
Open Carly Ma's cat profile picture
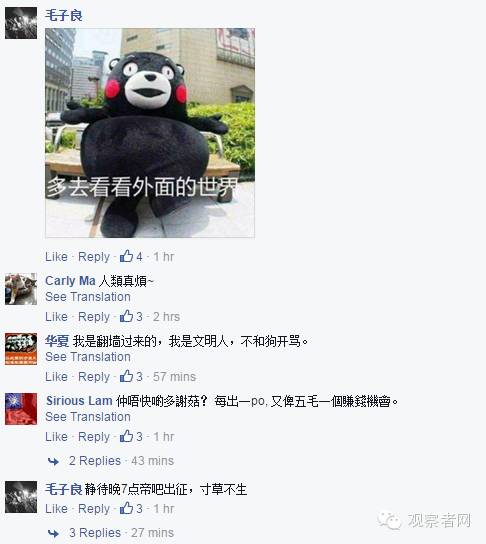pyautogui.click(x=21, y=289)
